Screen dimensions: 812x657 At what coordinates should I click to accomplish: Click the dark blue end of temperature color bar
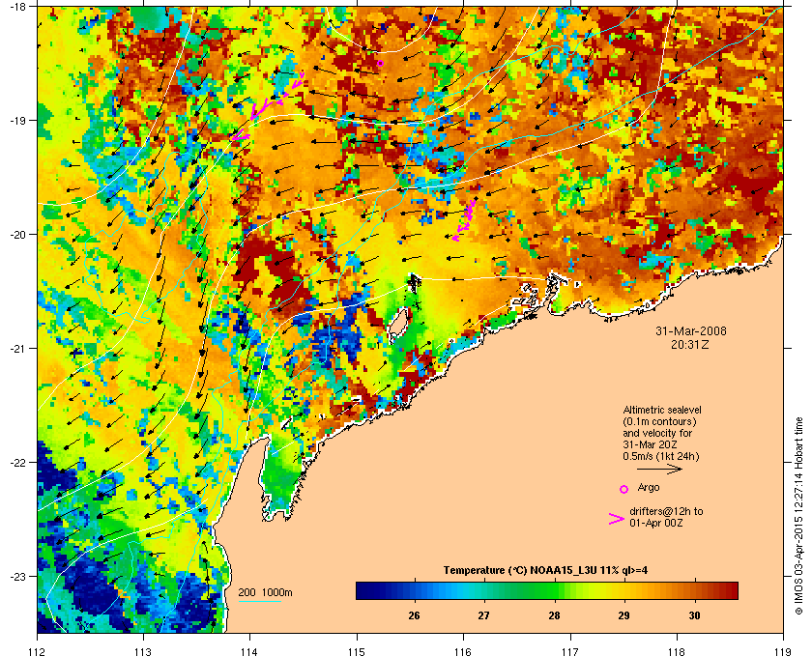(x=362, y=590)
